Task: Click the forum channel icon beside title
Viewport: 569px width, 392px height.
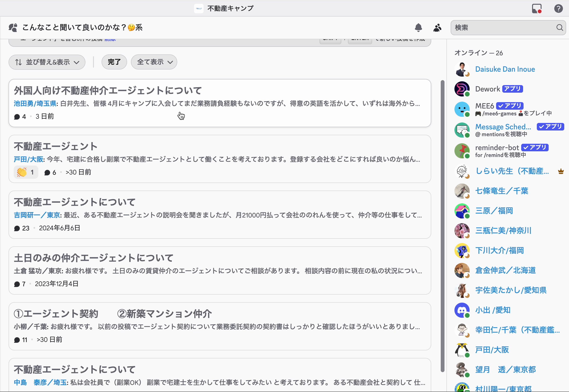Action: (13, 27)
